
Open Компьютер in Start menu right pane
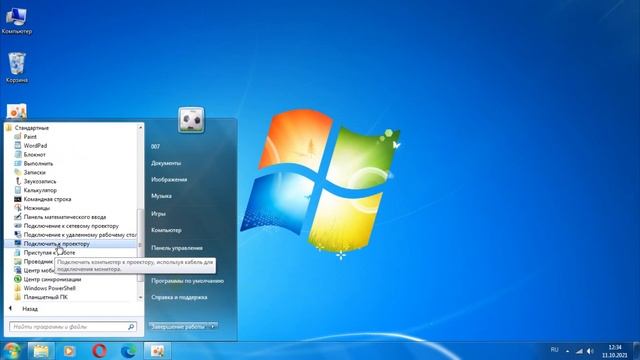166,231
